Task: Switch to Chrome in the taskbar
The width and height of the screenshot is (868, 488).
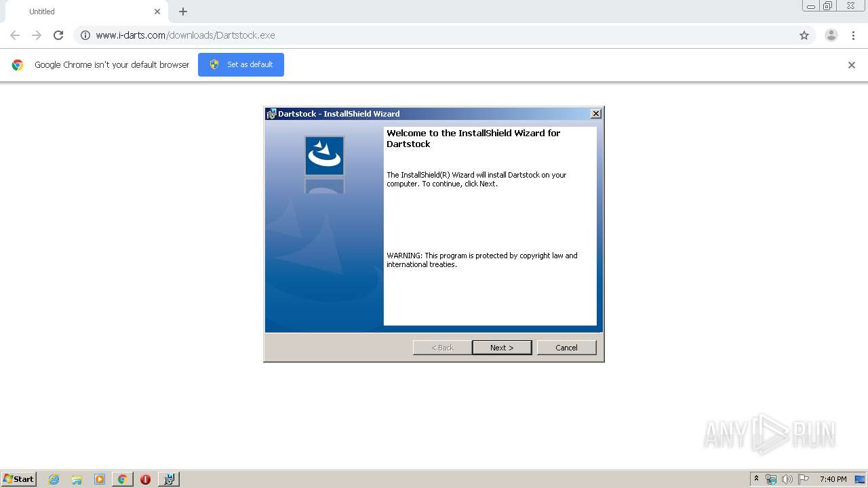Action: click(122, 479)
